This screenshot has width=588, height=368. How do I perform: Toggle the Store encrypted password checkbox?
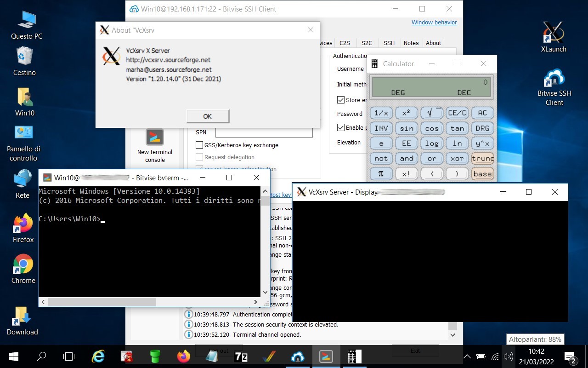pos(341,100)
